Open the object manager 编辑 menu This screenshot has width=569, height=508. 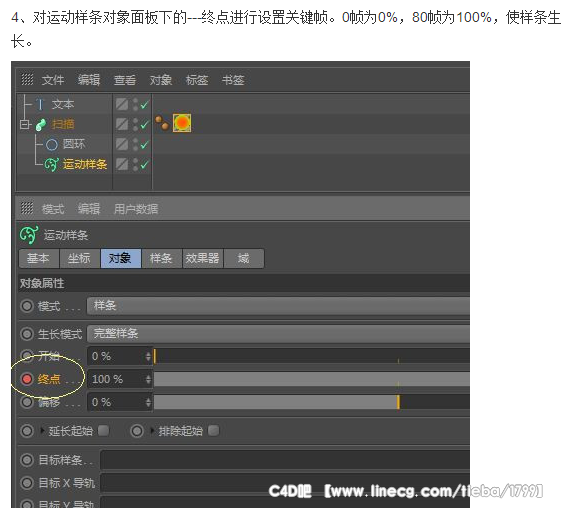coord(89,80)
